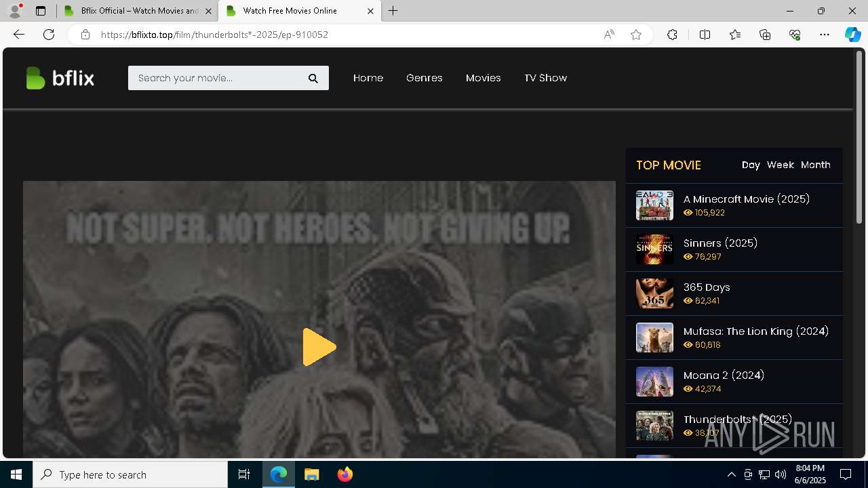This screenshot has height=488, width=868.
Task: Launch Firefox from the taskbar
Action: [345, 474]
